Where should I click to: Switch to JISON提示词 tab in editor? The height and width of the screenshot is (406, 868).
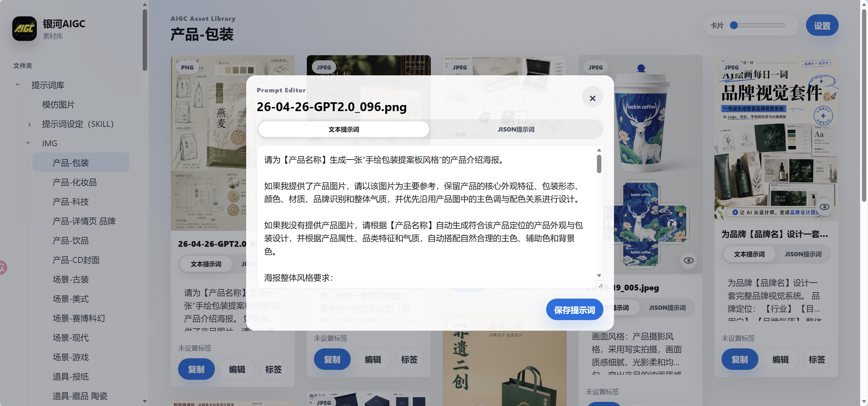(x=516, y=130)
